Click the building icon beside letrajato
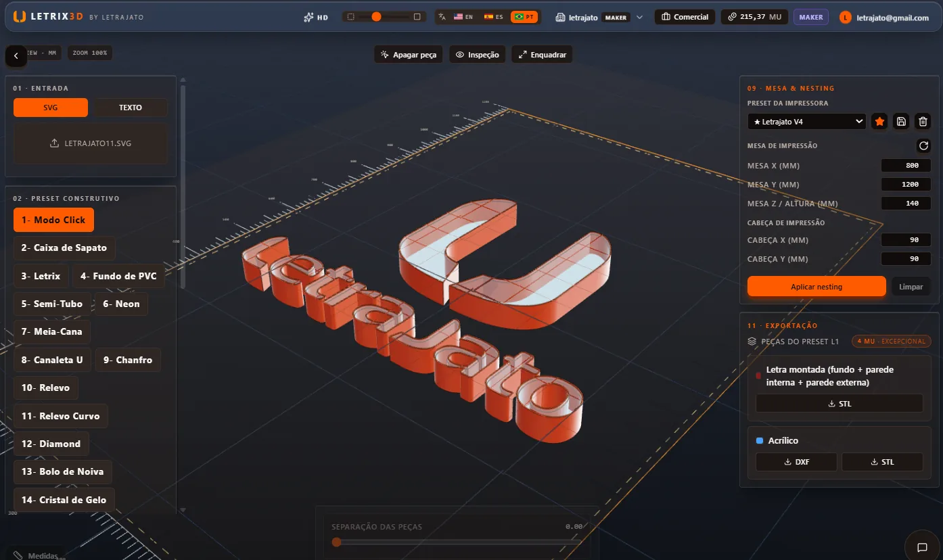The width and height of the screenshot is (943, 560). pyautogui.click(x=560, y=17)
